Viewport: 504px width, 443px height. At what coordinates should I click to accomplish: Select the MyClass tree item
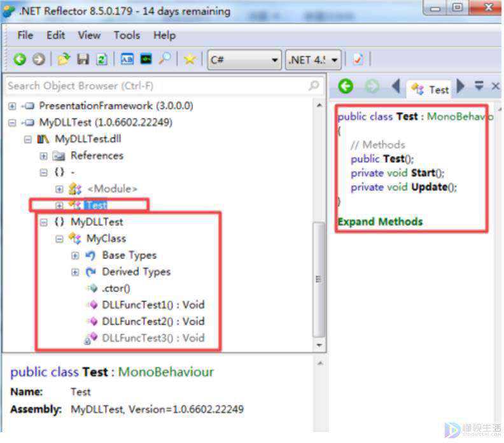[x=106, y=239]
